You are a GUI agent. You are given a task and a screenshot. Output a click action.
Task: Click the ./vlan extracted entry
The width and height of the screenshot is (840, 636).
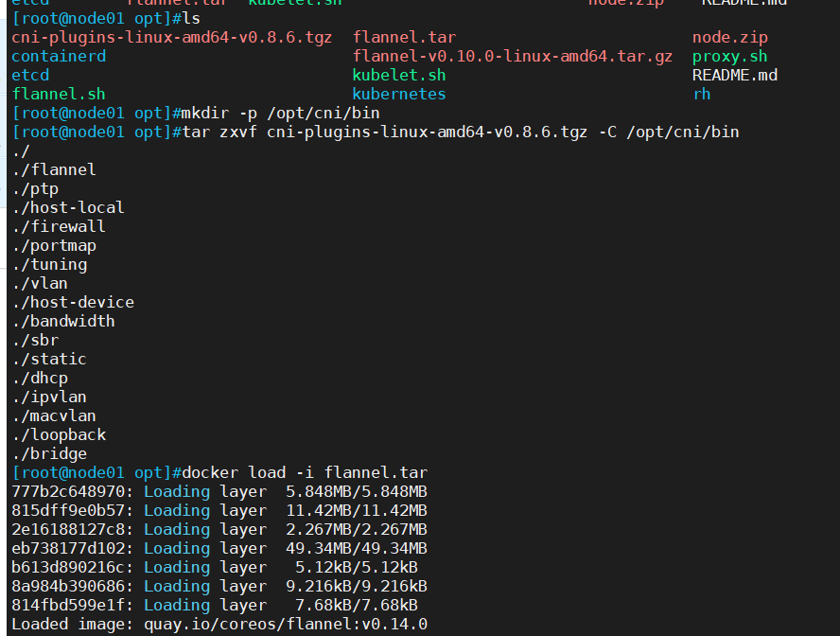(40, 283)
